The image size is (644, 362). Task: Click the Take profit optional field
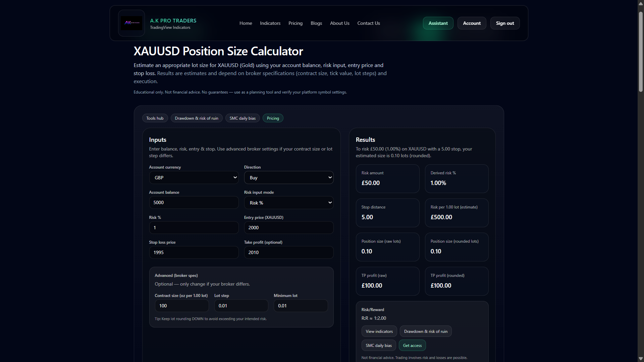(288, 252)
